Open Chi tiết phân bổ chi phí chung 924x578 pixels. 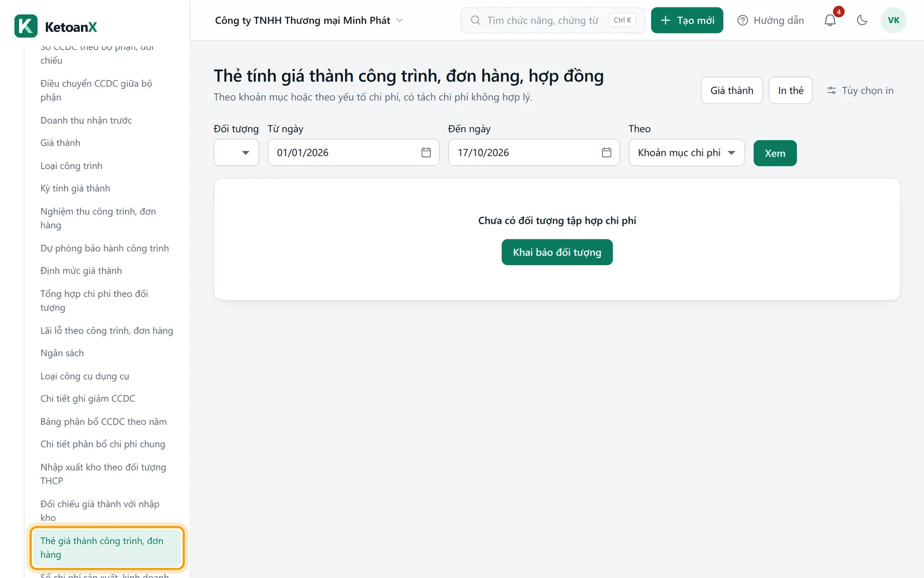click(x=106, y=444)
